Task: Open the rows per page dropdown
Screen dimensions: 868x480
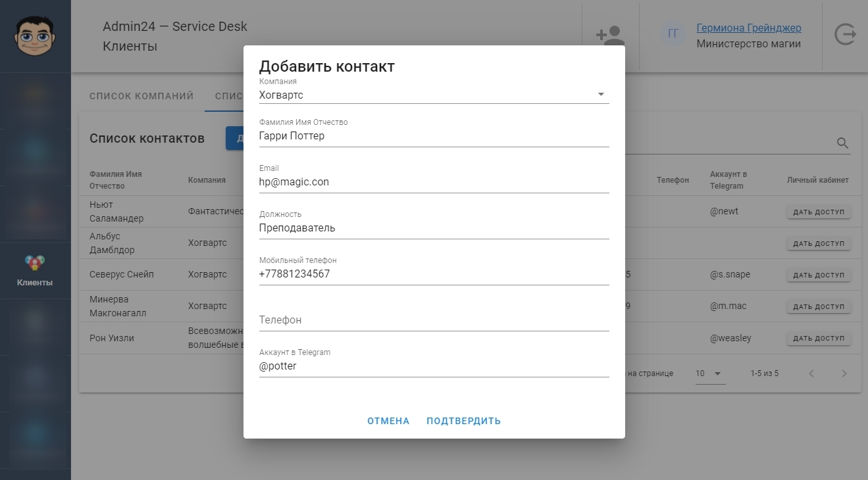Action: [x=710, y=373]
